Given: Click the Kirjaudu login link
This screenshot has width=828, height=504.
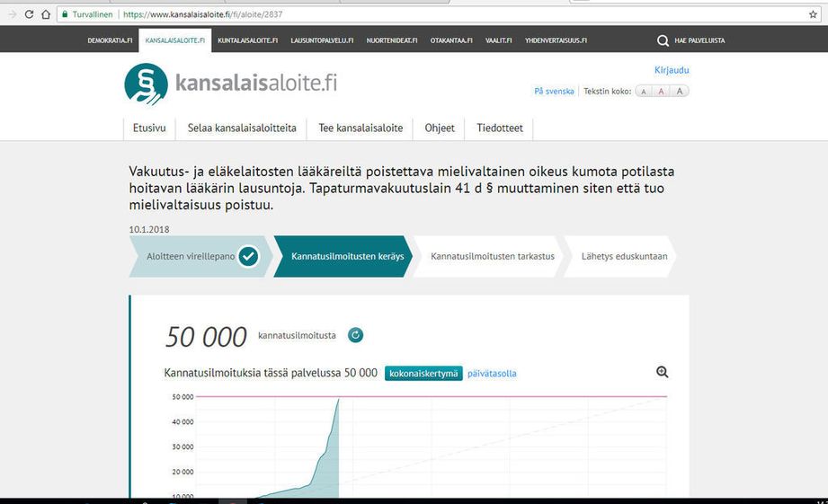Looking at the screenshot, I should coord(672,70).
